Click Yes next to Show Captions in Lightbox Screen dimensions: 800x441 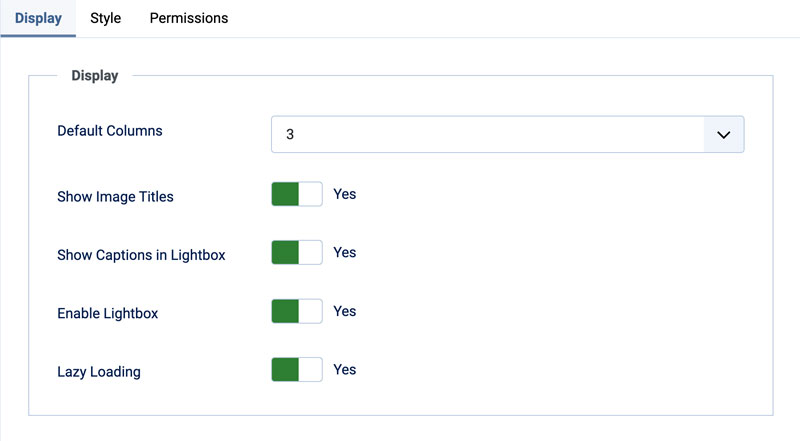345,253
